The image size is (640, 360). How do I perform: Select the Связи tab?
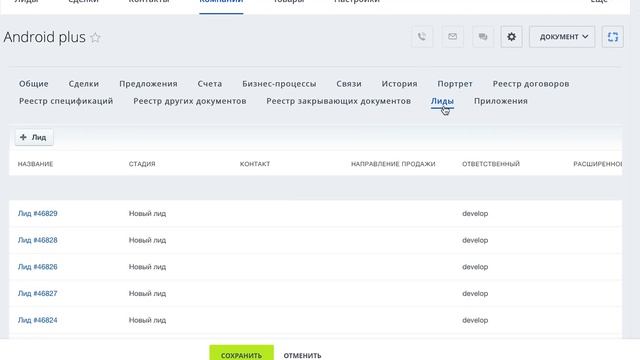pos(349,84)
